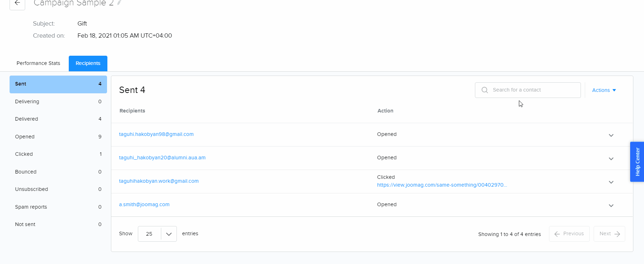The height and width of the screenshot is (264, 644).
Task: Expand the taguhi.hakobyan98@gmail.com row chevron
Action: tap(611, 135)
